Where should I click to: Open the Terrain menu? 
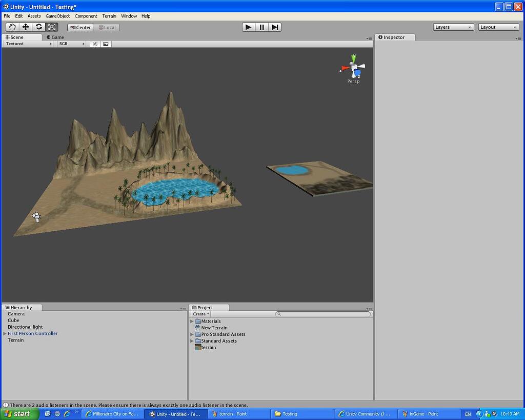click(109, 16)
